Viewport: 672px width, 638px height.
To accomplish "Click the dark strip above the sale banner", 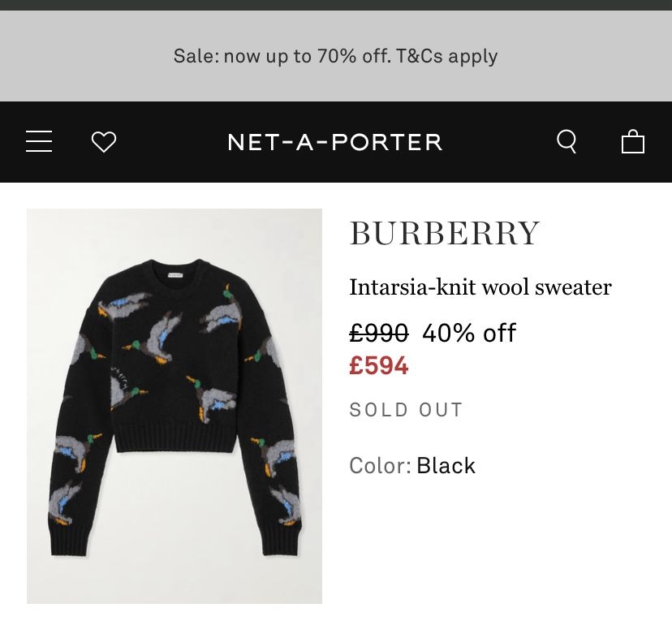I will (x=335, y=5).
